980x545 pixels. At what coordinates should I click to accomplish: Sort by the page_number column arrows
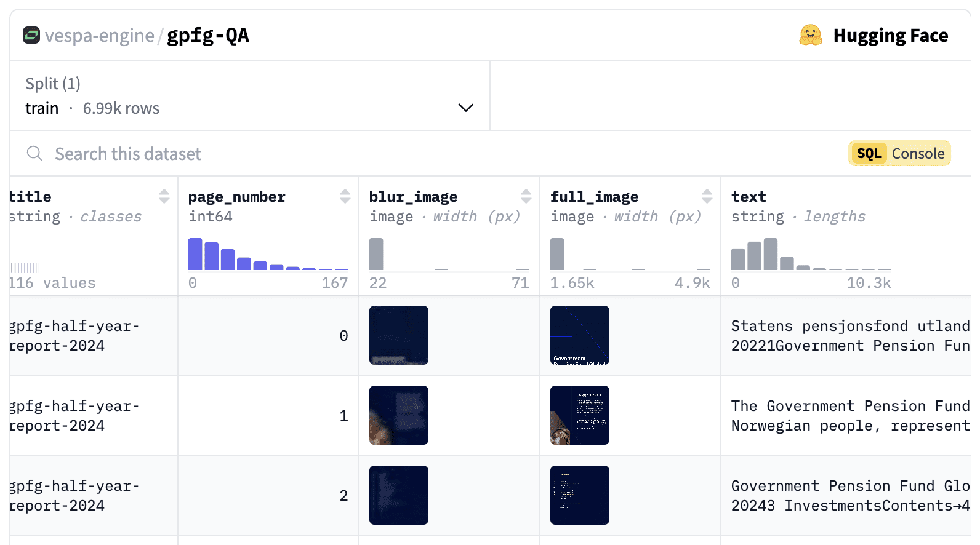345,196
